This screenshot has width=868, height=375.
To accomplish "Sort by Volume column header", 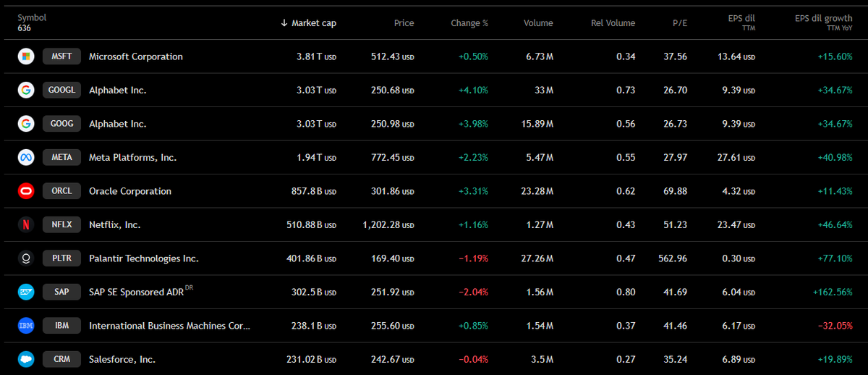I will pos(538,23).
